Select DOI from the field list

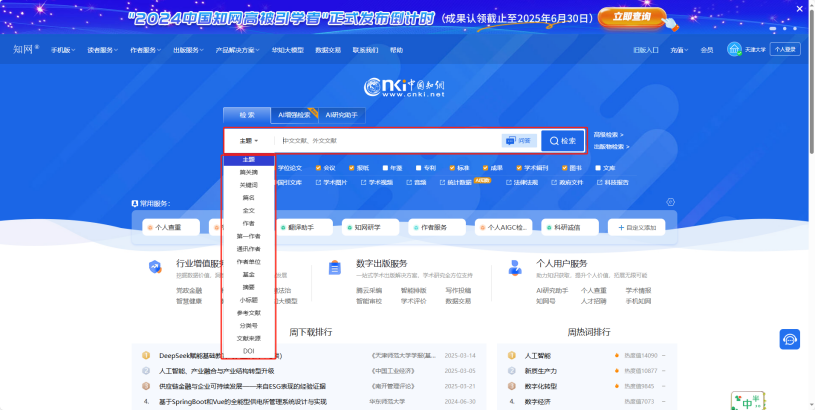point(248,351)
